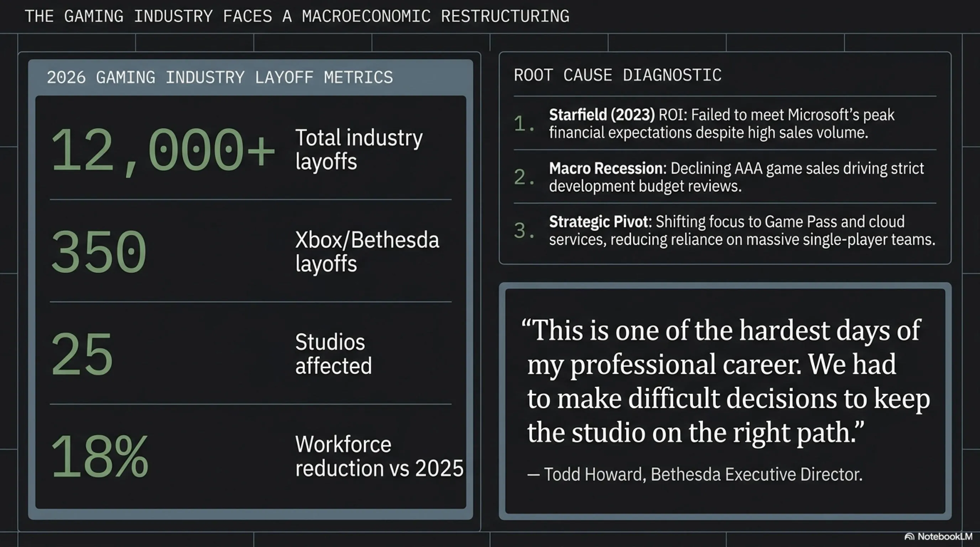Screen dimensions: 980x547
Task: Select the Total industry layoffs label
Action: coord(359,150)
